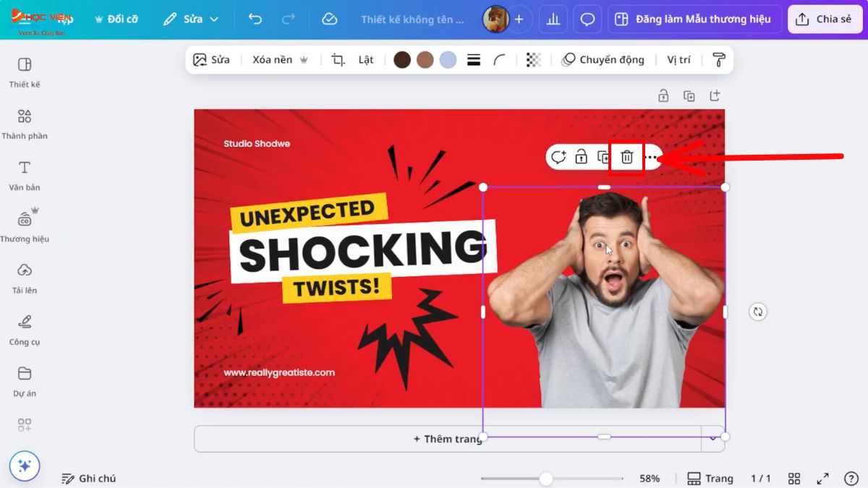
Task: Open the border style lines icon
Action: pos(474,60)
